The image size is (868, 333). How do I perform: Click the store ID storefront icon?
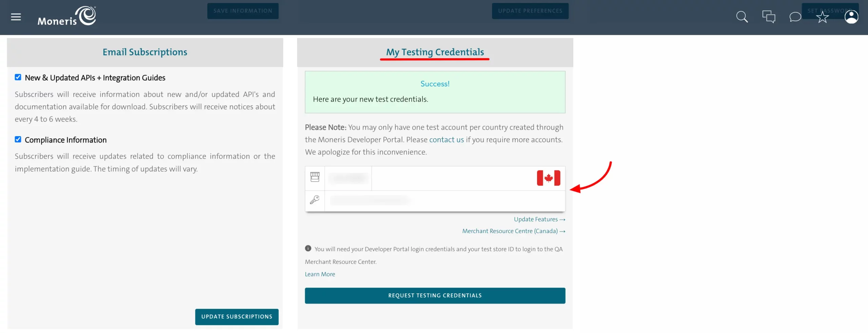[x=315, y=177]
